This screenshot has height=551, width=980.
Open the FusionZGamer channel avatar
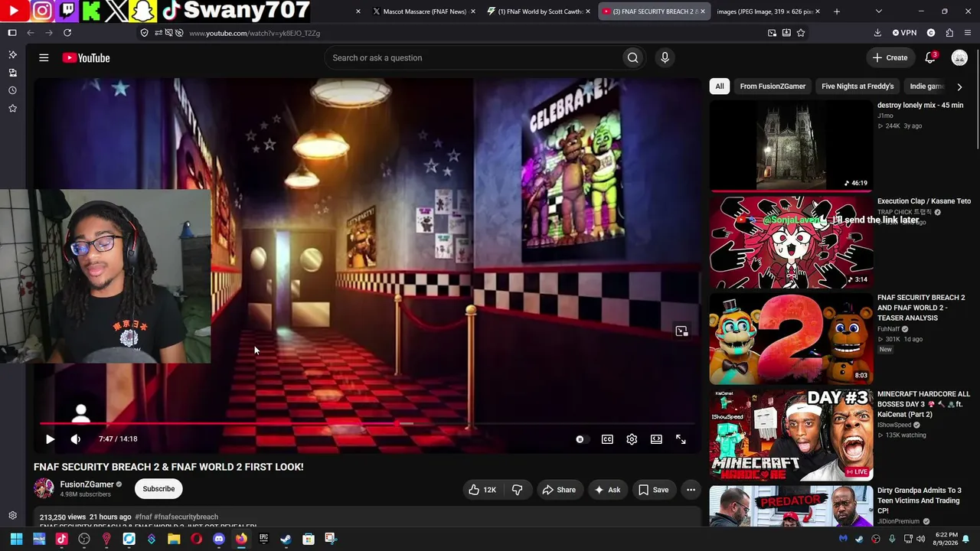click(44, 488)
